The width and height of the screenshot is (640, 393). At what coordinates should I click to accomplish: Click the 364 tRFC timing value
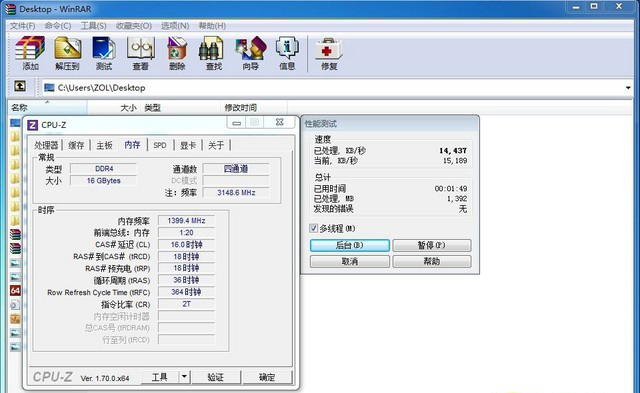pyautogui.click(x=186, y=292)
